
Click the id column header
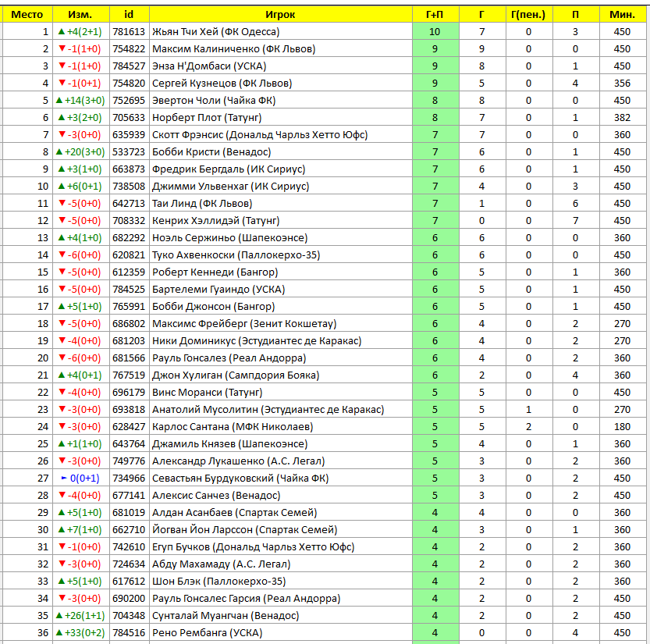click(x=129, y=15)
